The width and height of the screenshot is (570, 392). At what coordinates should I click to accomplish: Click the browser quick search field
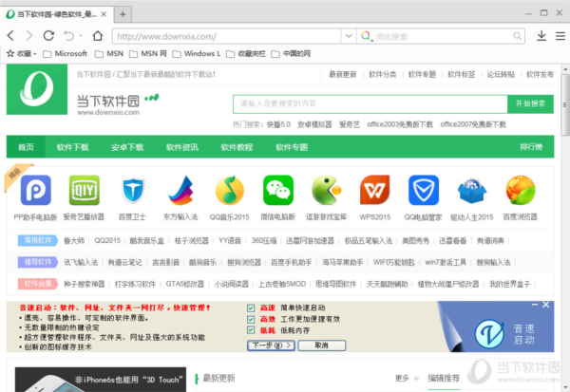point(443,36)
